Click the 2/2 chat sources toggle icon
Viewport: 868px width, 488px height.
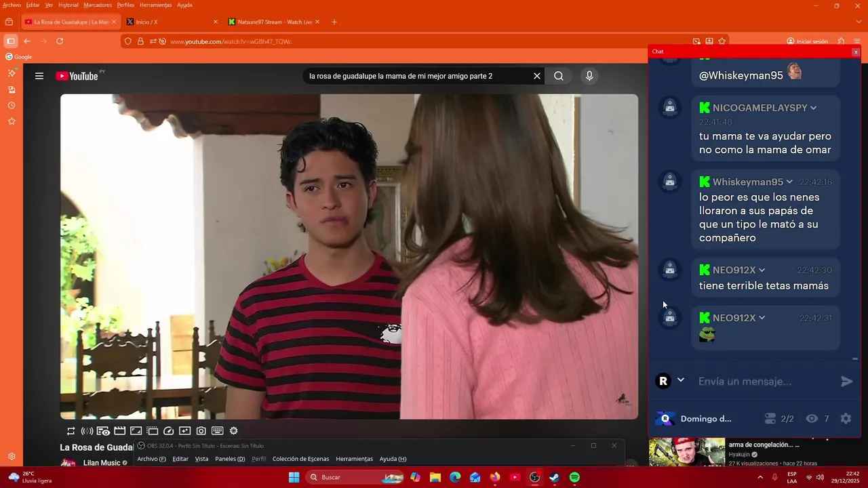pyautogui.click(x=770, y=419)
